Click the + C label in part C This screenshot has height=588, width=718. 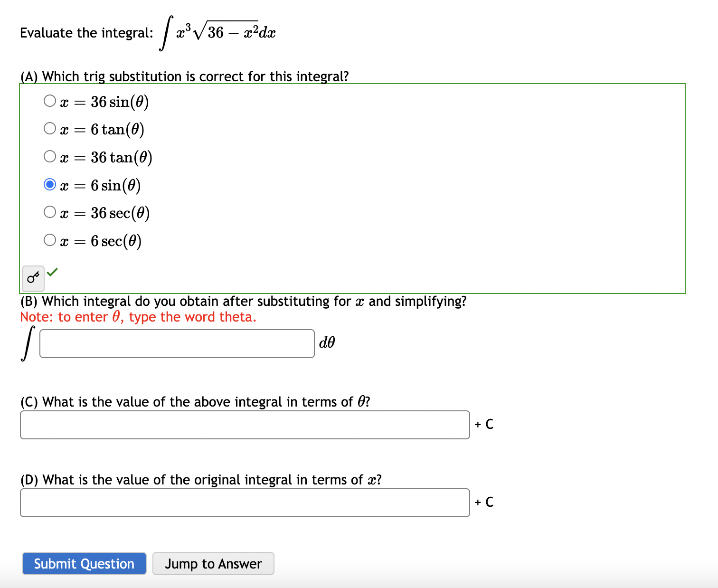pos(484,424)
